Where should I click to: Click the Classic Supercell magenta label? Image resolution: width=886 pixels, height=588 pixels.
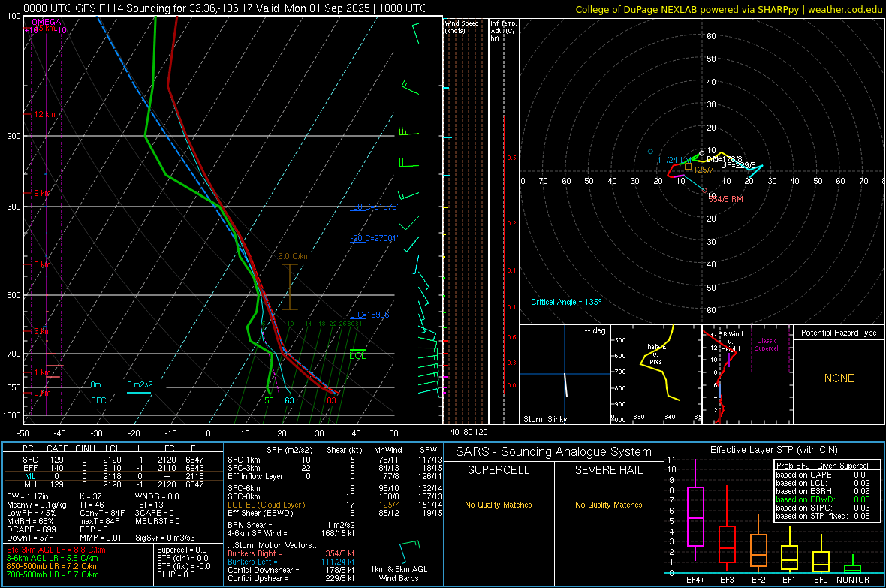click(767, 345)
